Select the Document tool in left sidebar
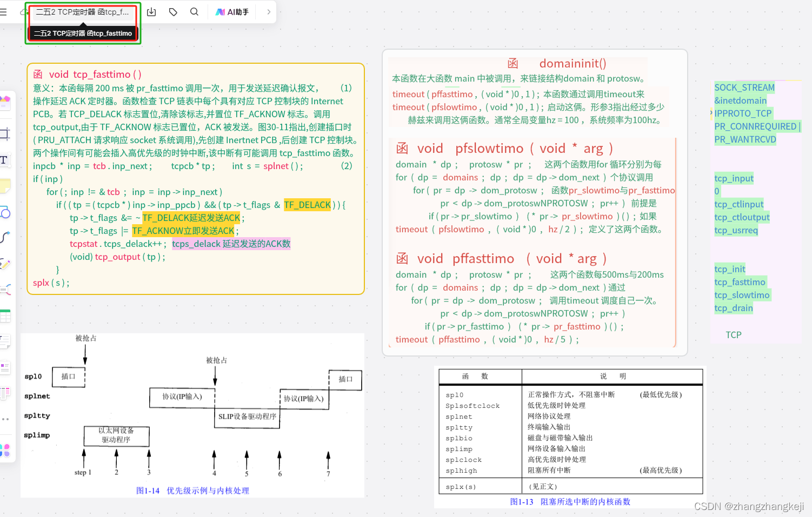This screenshot has height=517, width=812. (5, 341)
